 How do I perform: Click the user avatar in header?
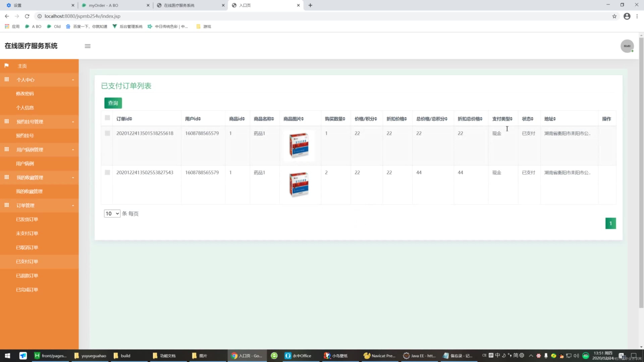627,46
